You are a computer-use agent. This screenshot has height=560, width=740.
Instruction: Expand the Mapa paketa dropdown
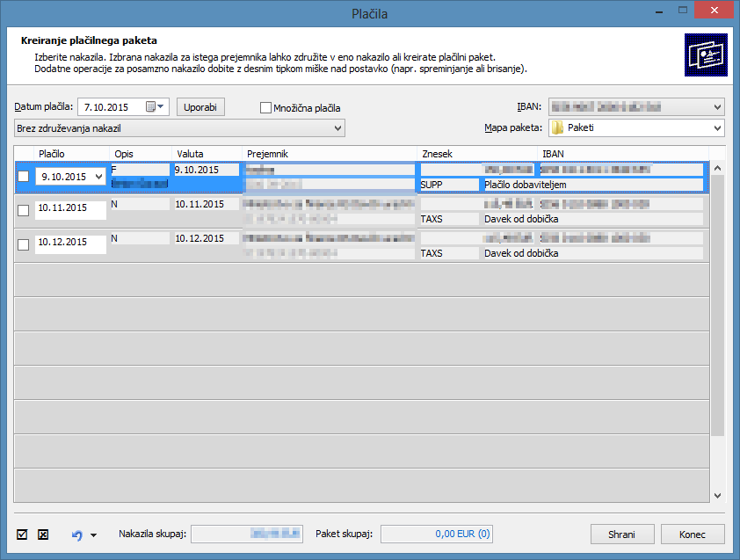pyautogui.click(x=717, y=128)
